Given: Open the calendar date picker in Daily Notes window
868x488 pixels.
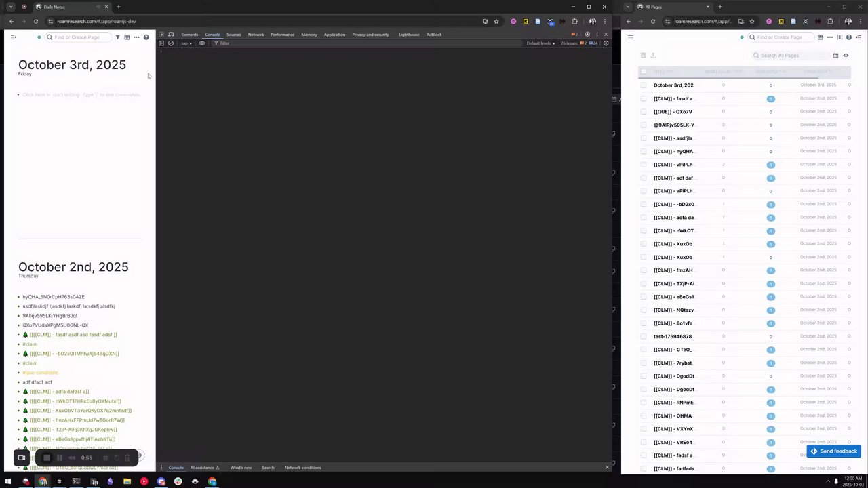Looking at the screenshot, I should point(127,37).
